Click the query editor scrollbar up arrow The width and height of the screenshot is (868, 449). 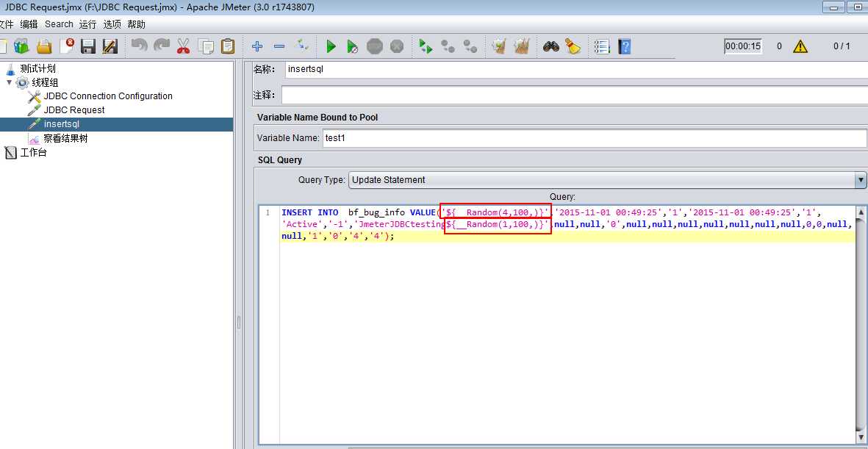pos(861,212)
